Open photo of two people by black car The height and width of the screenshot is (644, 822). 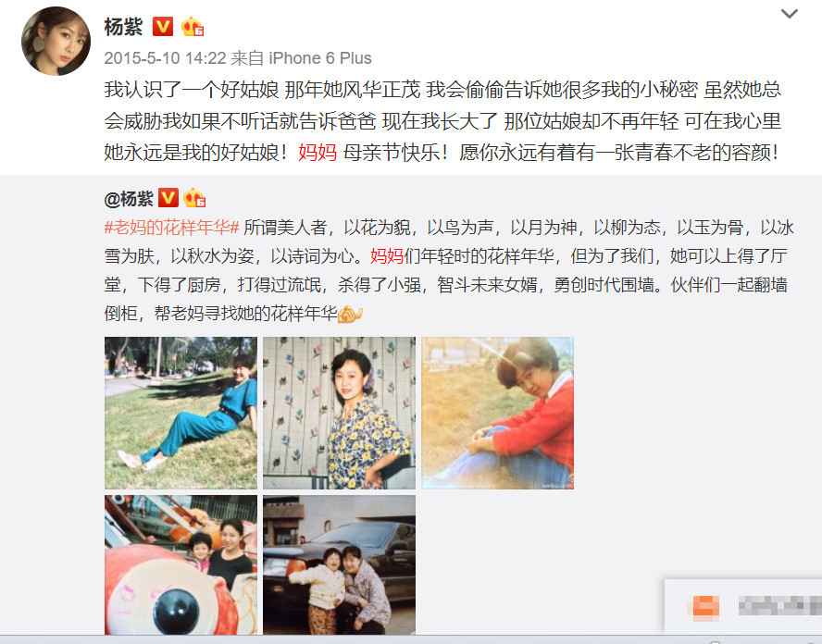coord(339,564)
